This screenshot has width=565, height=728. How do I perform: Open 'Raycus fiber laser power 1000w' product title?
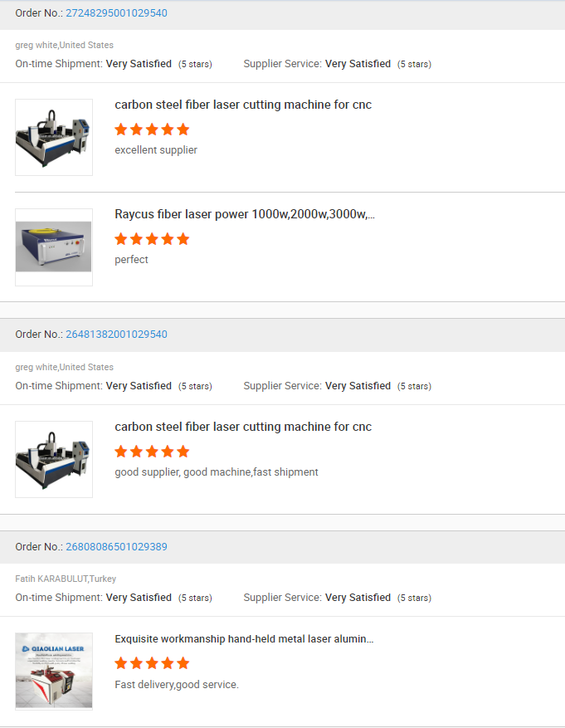(245, 214)
